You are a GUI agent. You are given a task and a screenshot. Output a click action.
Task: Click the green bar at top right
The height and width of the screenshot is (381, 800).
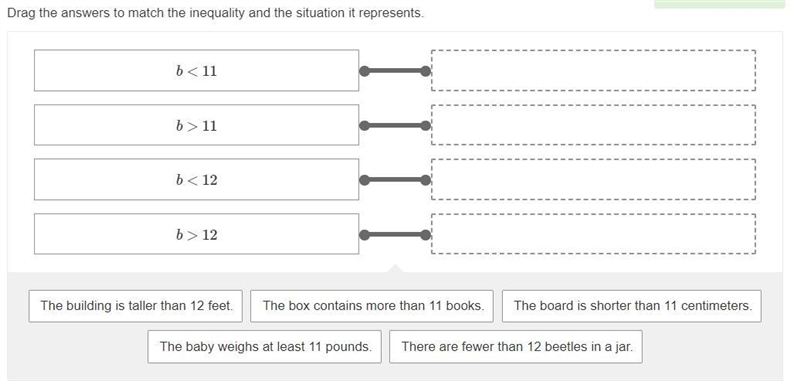pyautogui.click(x=719, y=4)
